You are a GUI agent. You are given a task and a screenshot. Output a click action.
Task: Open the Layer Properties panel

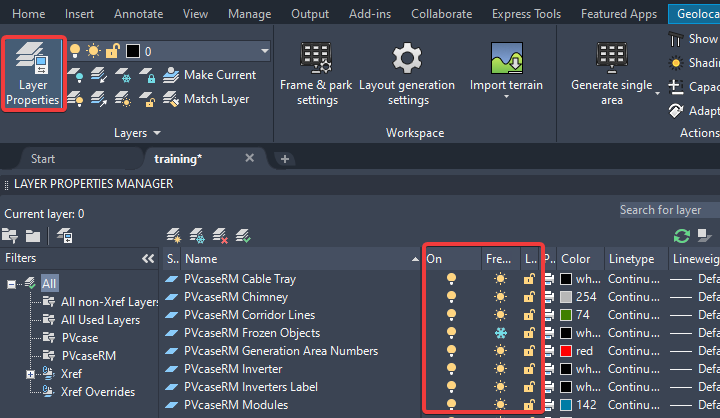coord(33,73)
